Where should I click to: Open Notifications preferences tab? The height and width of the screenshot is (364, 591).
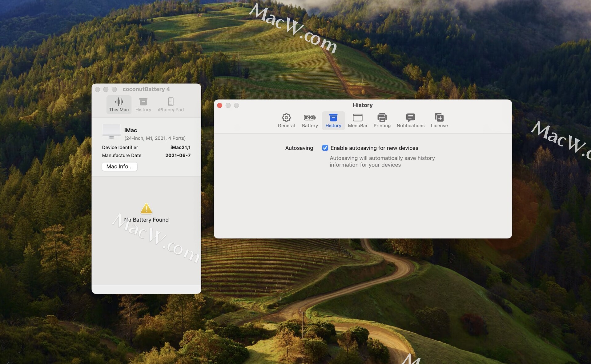pos(410,120)
